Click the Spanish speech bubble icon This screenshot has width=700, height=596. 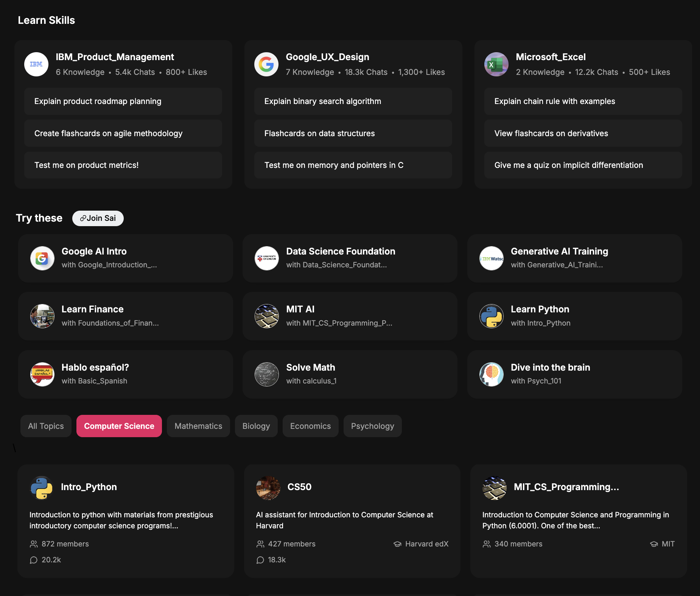pos(42,374)
